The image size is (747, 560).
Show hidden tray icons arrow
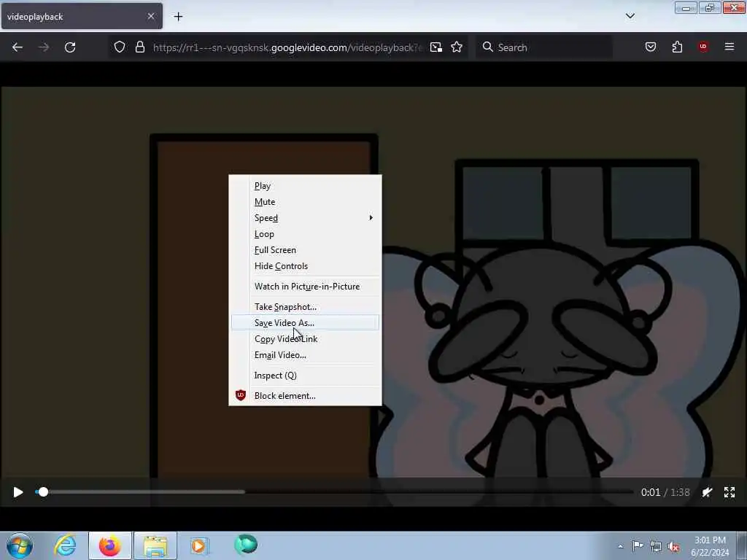pos(620,546)
